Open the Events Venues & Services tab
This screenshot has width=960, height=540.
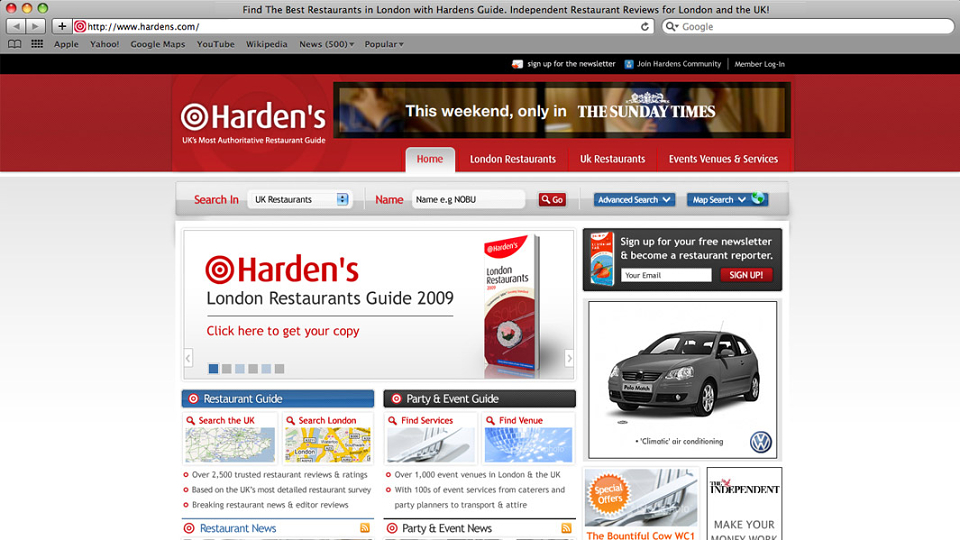(723, 159)
